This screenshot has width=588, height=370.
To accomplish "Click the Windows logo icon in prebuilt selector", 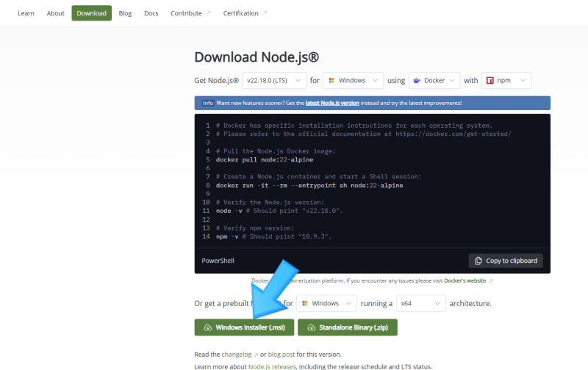I will [x=305, y=303].
